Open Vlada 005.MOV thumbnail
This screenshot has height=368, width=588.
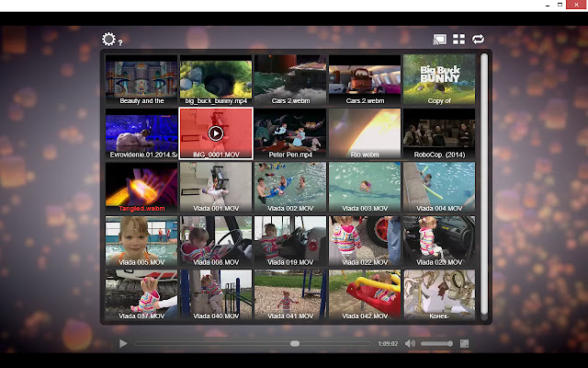pos(141,241)
